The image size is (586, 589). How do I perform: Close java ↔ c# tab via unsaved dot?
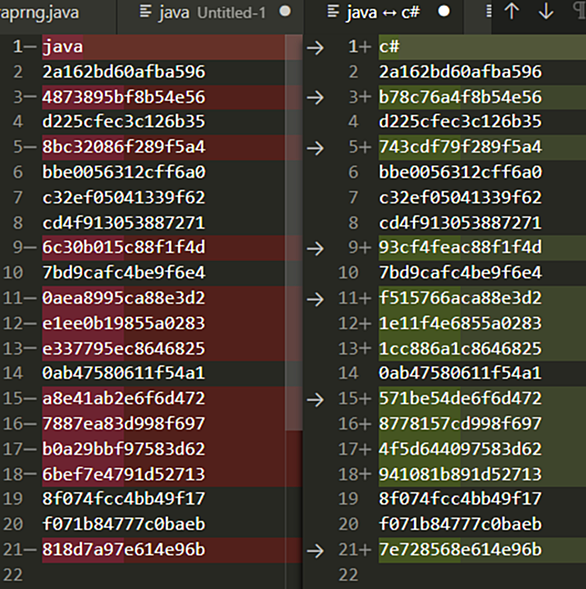coord(444,11)
